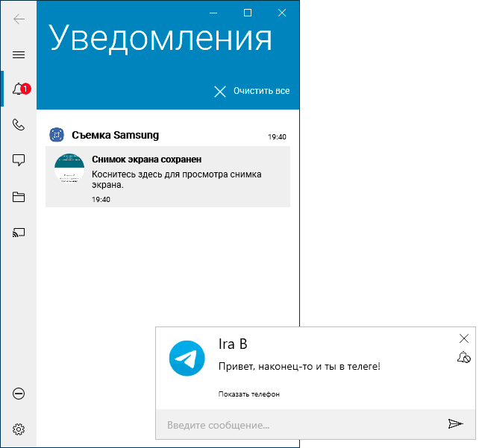This screenshot has height=448, width=485.
Task: Mute notifications via crossed bell icon
Action: coord(464,357)
